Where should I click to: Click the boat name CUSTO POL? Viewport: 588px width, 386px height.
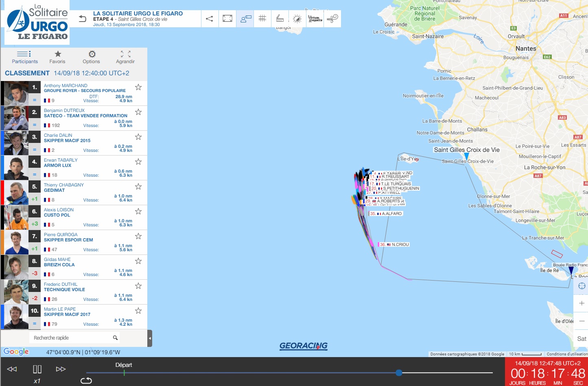[57, 215]
